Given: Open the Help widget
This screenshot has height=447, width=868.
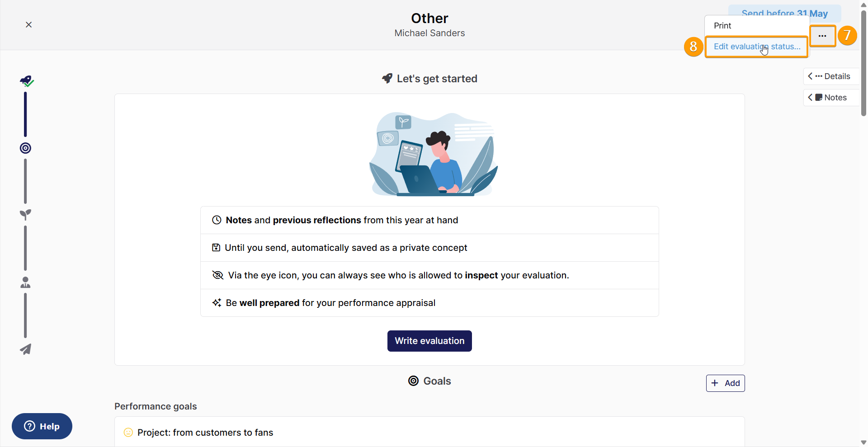Looking at the screenshot, I should [42, 426].
